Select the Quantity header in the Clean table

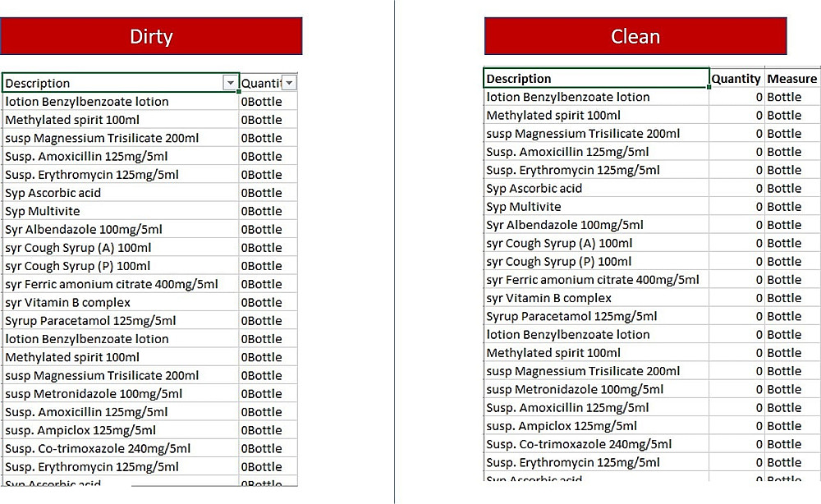(x=736, y=79)
